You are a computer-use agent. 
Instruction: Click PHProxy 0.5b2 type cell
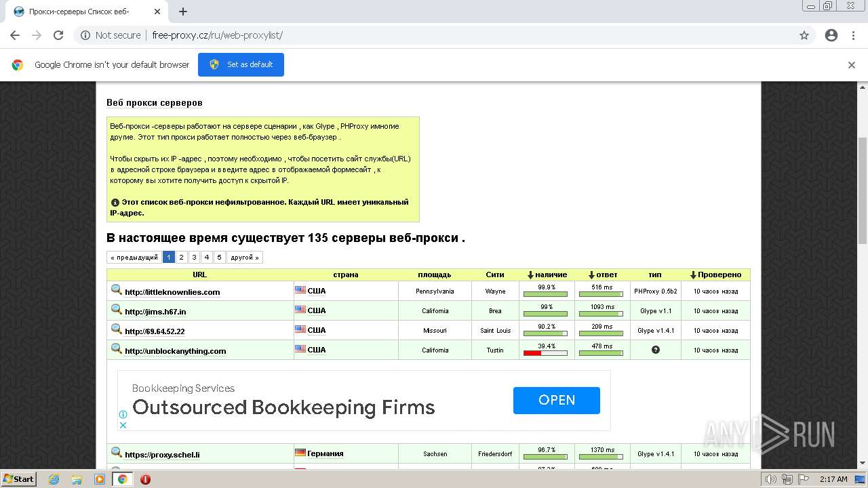click(655, 291)
